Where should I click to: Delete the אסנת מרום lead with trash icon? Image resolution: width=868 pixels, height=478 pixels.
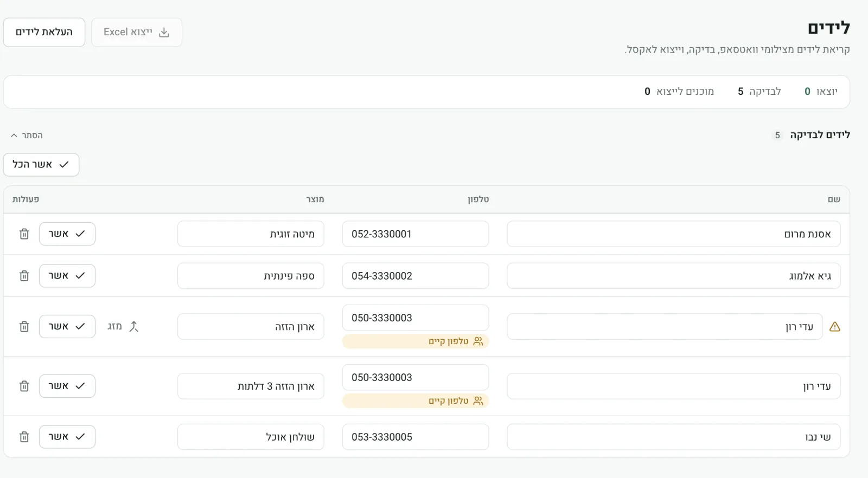[24, 234]
